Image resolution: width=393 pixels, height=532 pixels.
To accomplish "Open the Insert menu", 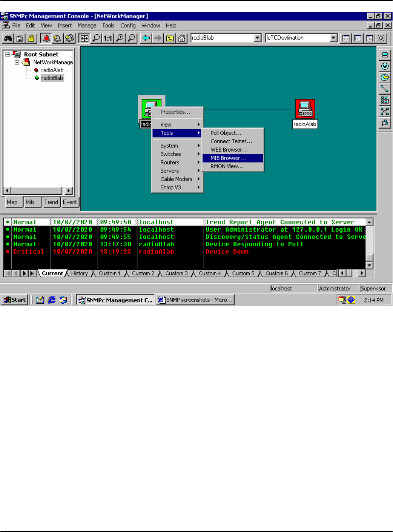I will 65,25.
